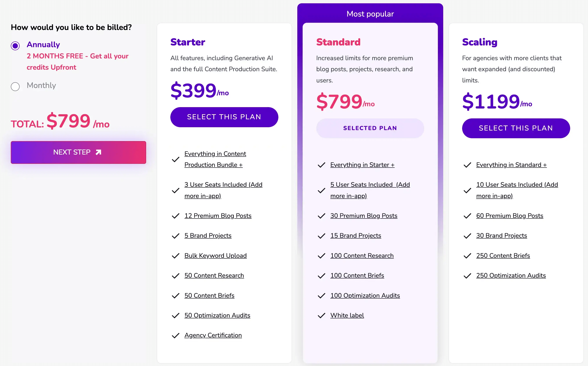The image size is (588, 366).
Task: Click checkmark next to White label
Action: pos(321,316)
